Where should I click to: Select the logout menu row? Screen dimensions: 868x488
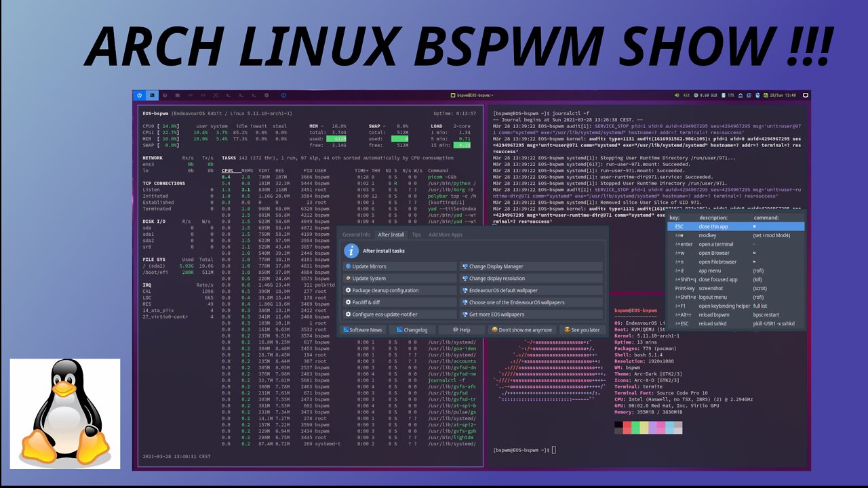tap(736, 297)
